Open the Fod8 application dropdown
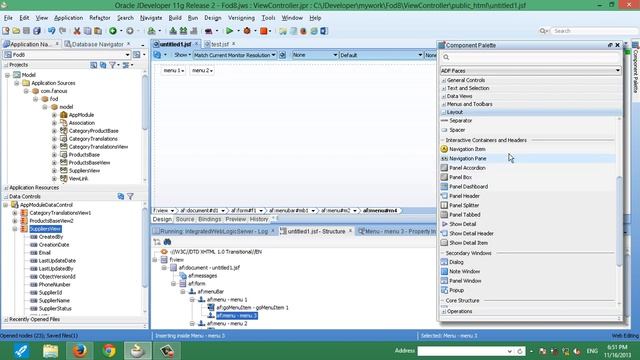Viewport: 640px width, 360px height. tap(67, 55)
